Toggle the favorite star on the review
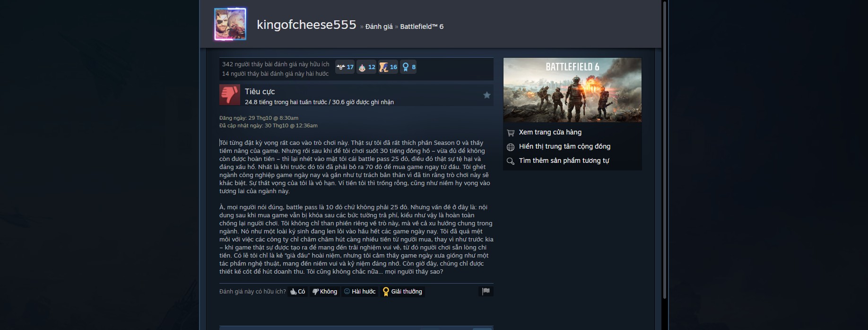Screen dimensions: 868x330 (x=486, y=95)
